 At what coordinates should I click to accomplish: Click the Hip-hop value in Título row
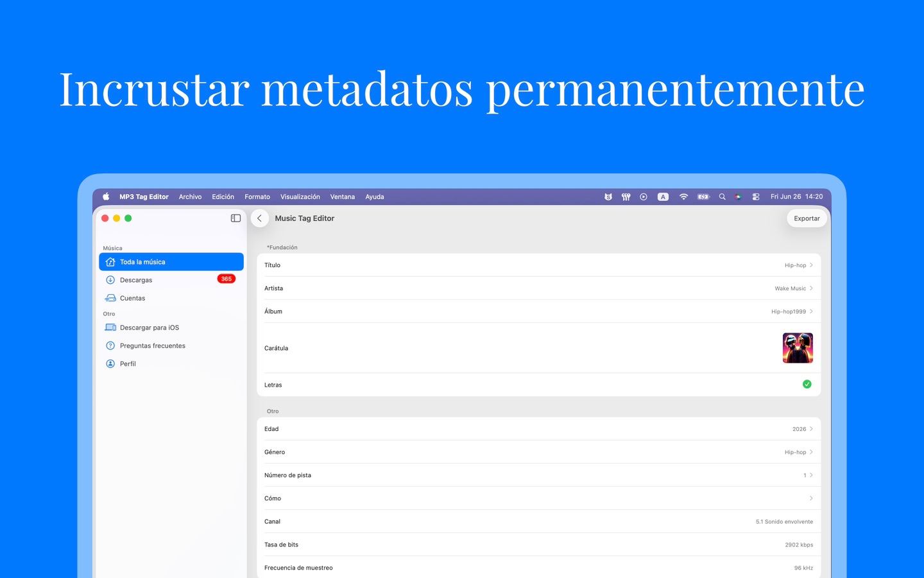(x=795, y=265)
